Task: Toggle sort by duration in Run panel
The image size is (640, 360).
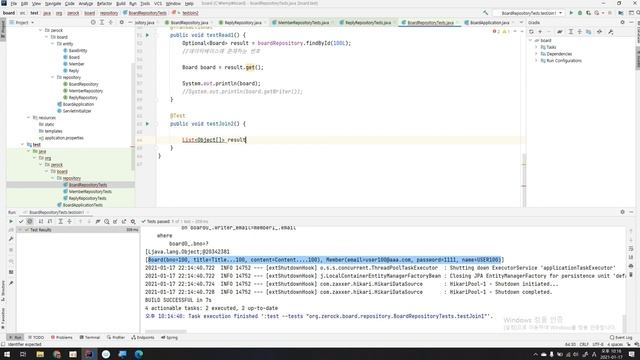Action: tap(50, 221)
